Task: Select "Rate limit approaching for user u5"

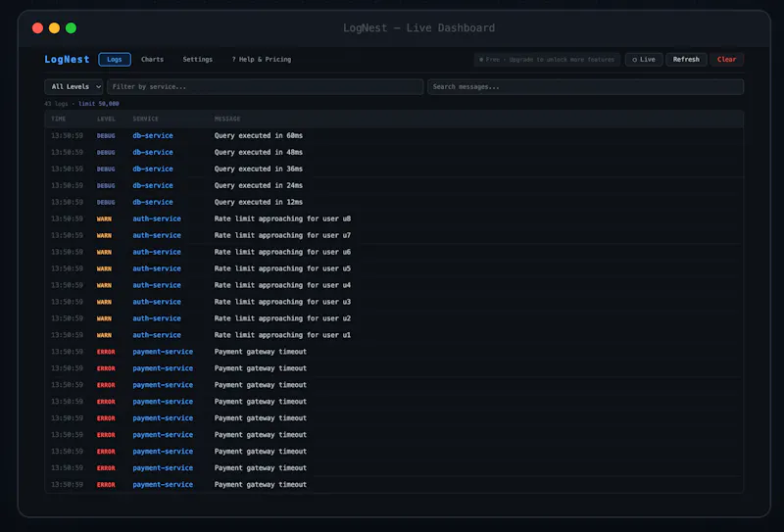Action: pos(282,268)
